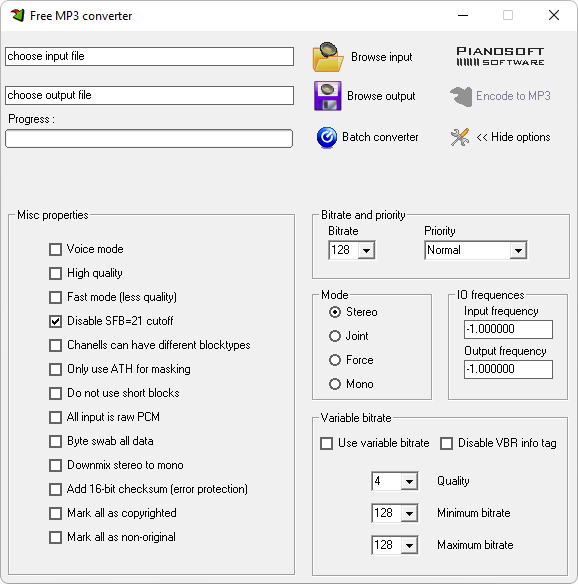Image resolution: width=578 pixels, height=584 pixels.
Task: Click the Browse input folder icon
Action: tap(327, 57)
